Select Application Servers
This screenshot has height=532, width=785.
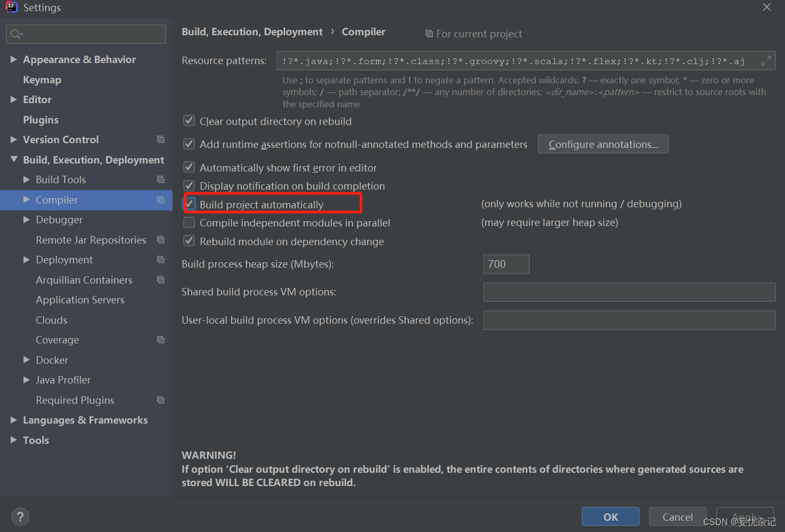pyautogui.click(x=80, y=300)
